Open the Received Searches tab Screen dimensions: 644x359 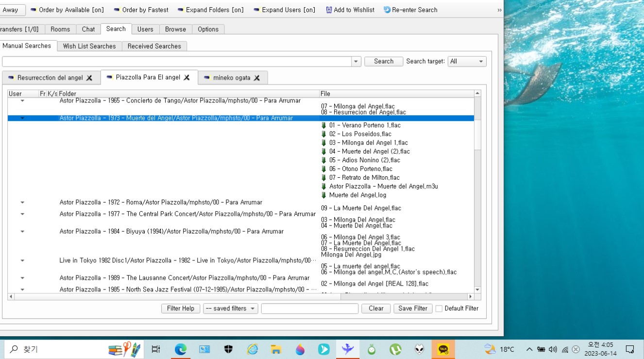(x=154, y=46)
